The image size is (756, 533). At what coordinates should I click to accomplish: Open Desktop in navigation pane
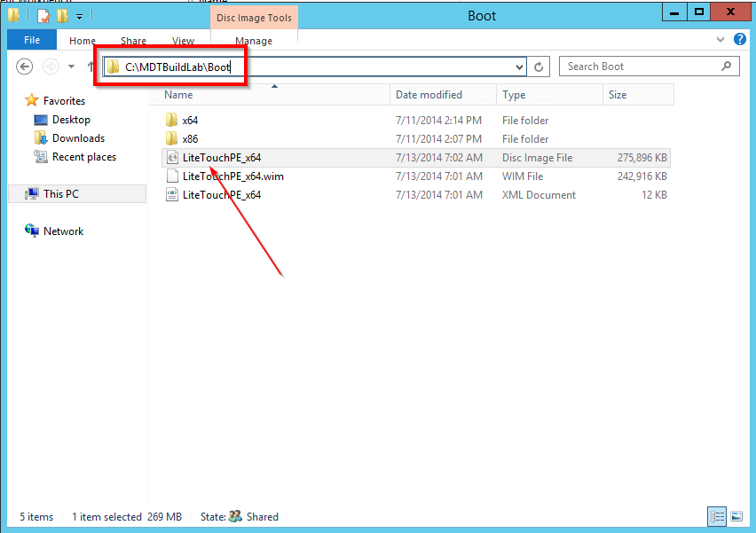click(x=71, y=120)
